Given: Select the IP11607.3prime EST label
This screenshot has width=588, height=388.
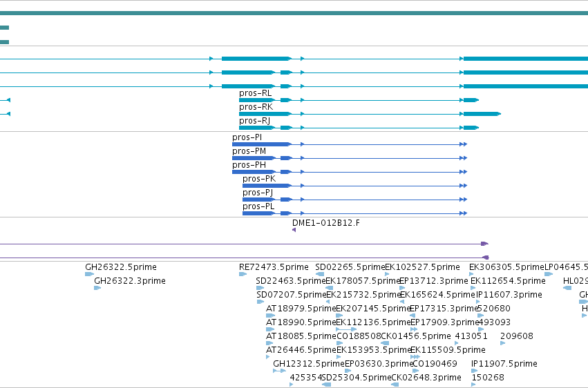Looking at the screenshot, I should pos(509,295).
